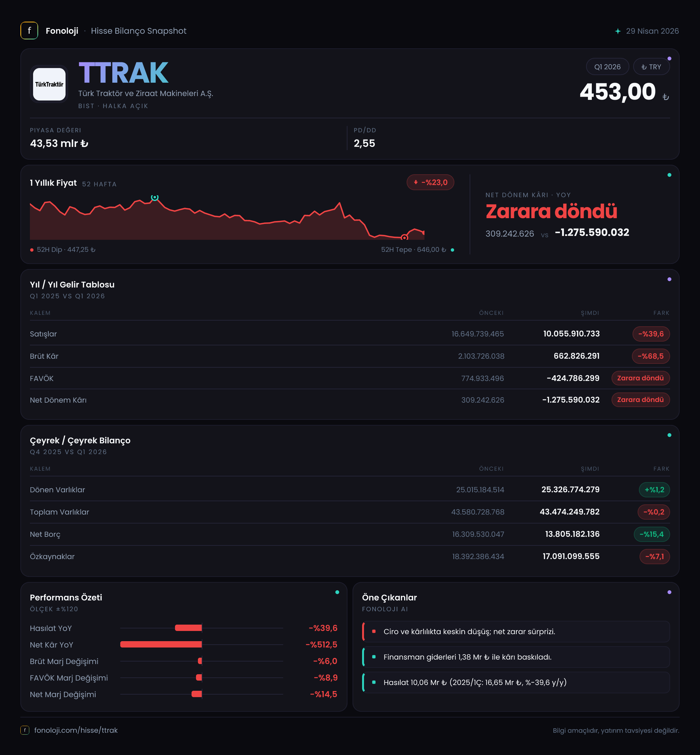The width and height of the screenshot is (700, 755).
Task: Click the 52-week low marker on price chart
Action: 404,237
